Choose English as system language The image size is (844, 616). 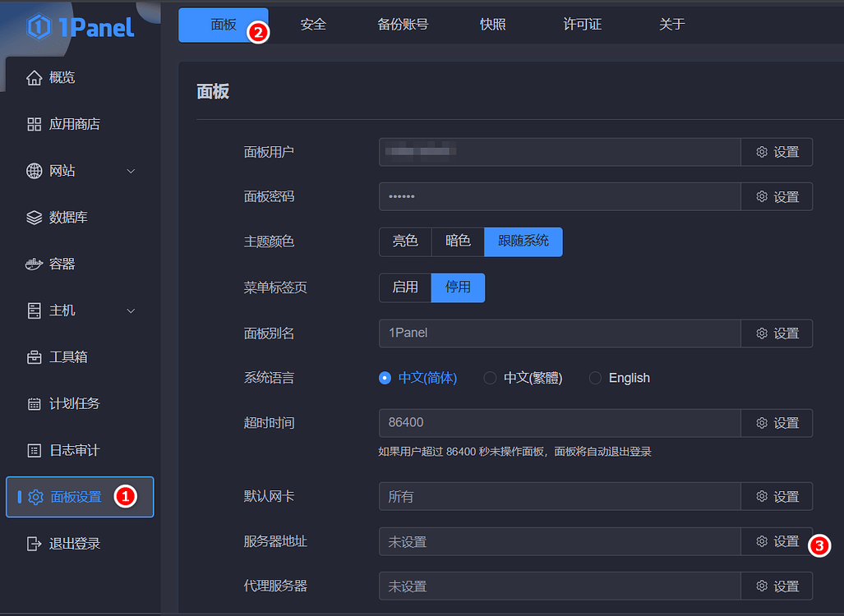click(x=620, y=378)
